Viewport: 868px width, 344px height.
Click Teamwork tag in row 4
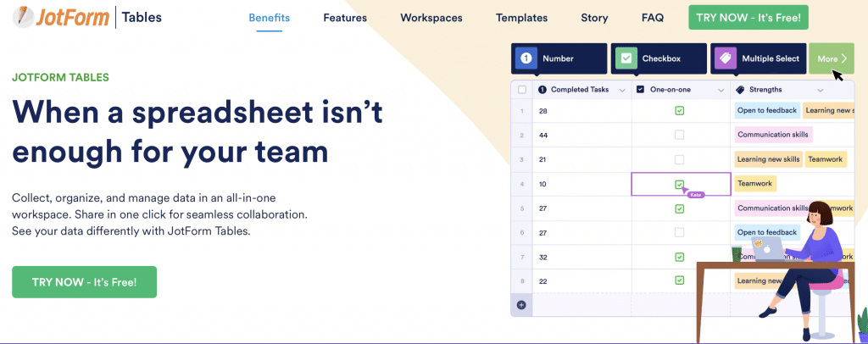(755, 184)
